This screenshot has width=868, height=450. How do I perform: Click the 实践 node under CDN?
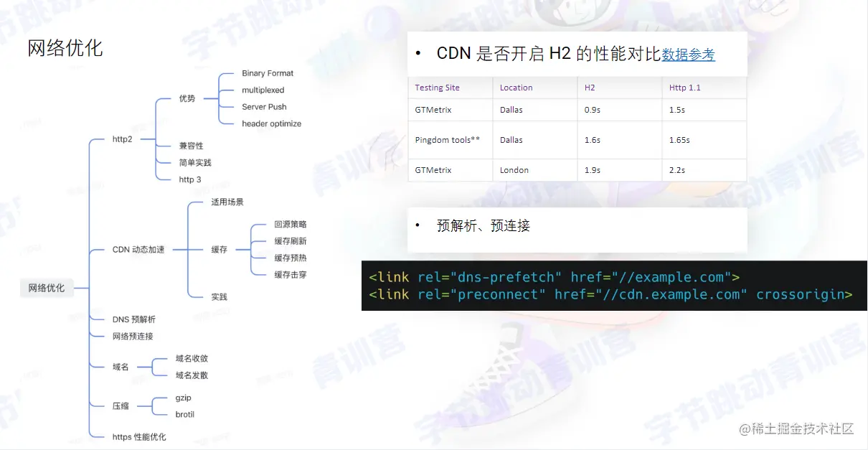[220, 296]
